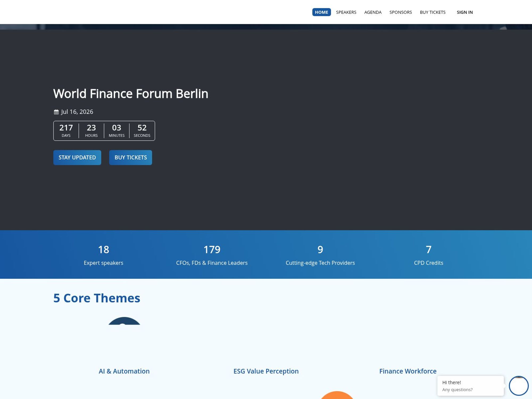Click SIGN IN
The height and width of the screenshot is (399, 532).
click(x=465, y=12)
